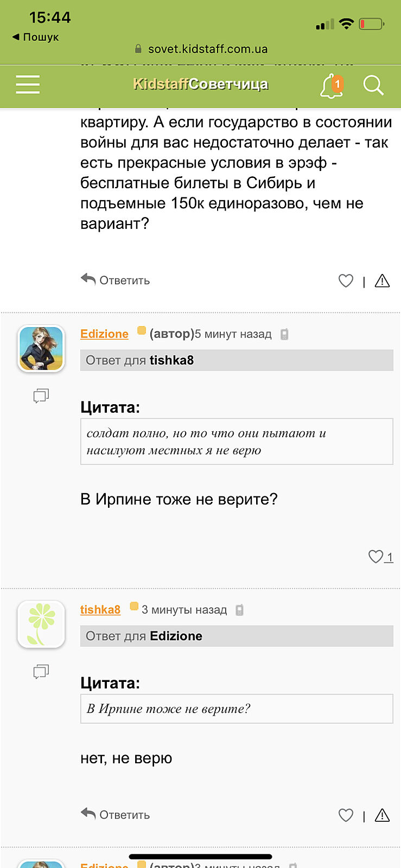Reply to tishka8's comment with 'Ответить'
401x868 pixels.
point(116,814)
